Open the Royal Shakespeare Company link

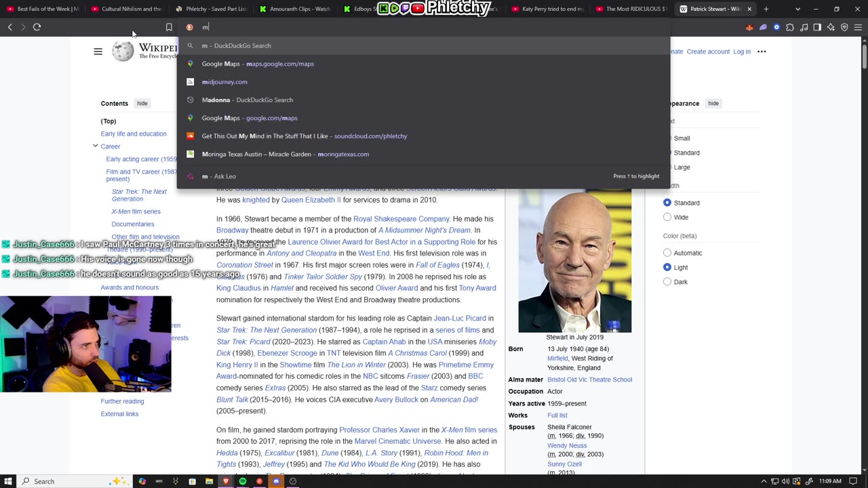click(x=401, y=219)
